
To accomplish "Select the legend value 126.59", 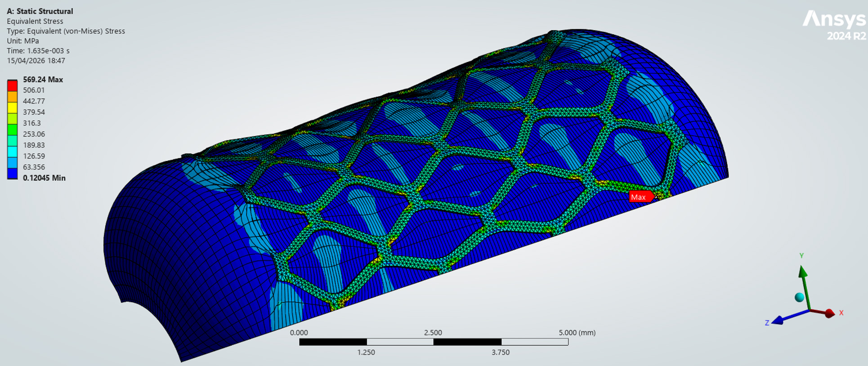I will coord(34,156).
